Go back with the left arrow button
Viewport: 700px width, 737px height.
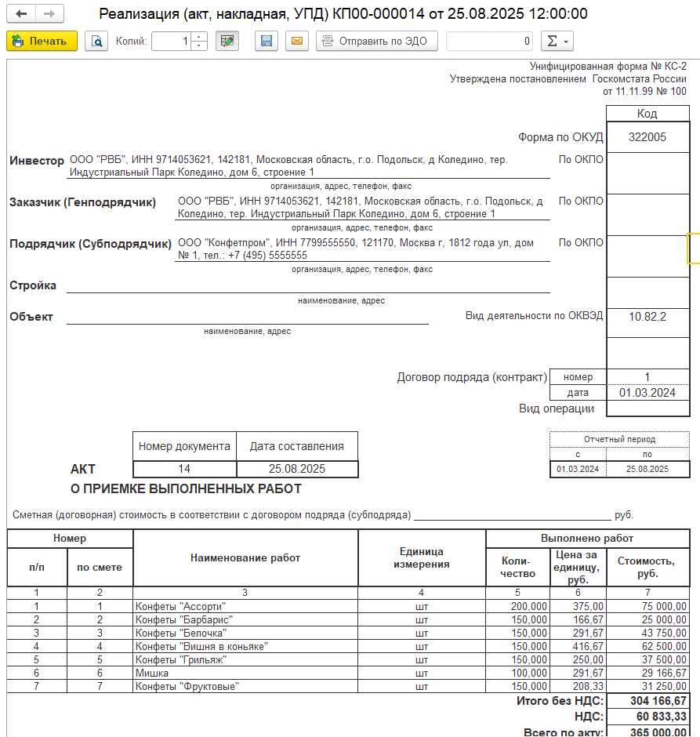click(21, 14)
